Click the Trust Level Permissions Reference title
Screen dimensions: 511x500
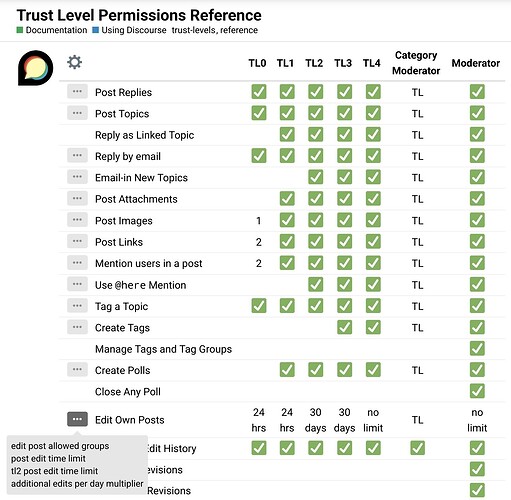pos(139,15)
